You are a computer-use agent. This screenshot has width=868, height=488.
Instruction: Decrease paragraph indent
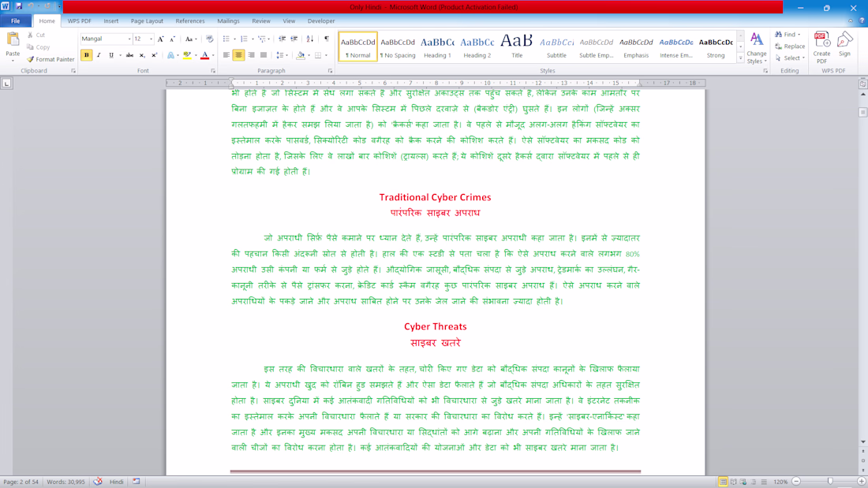[x=282, y=39]
